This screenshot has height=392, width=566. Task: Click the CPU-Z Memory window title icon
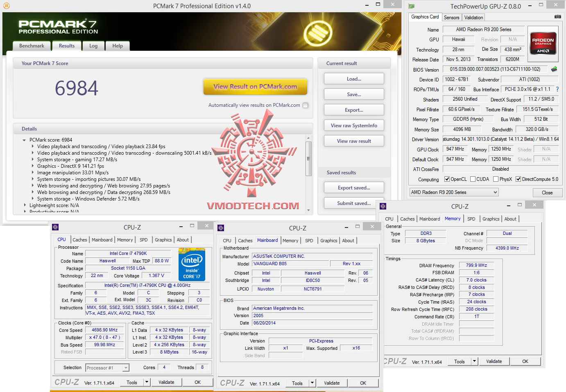click(383, 206)
